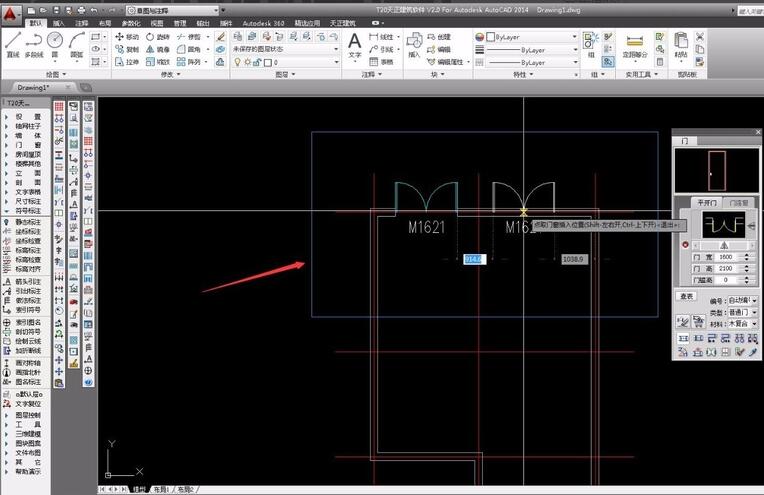This screenshot has height=495, width=764.
Task: Toggle layer lock padlock icon
Action: coord(257,62)
